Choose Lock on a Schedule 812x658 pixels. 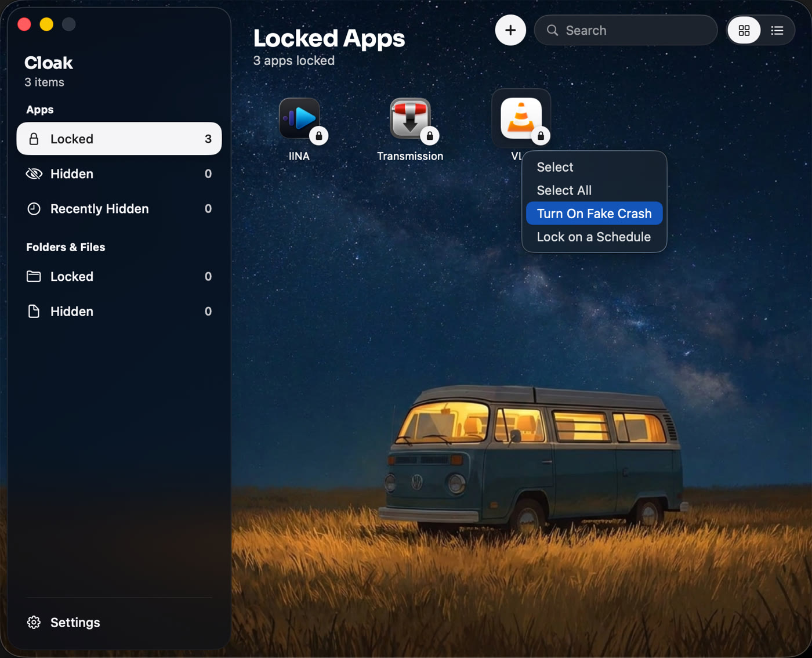click(594, 237)
